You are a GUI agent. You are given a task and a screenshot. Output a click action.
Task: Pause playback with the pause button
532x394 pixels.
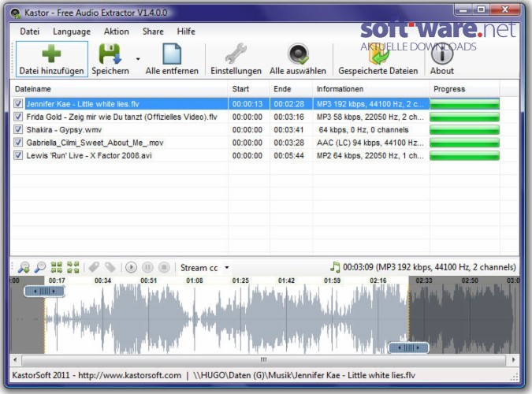(147, 267)
